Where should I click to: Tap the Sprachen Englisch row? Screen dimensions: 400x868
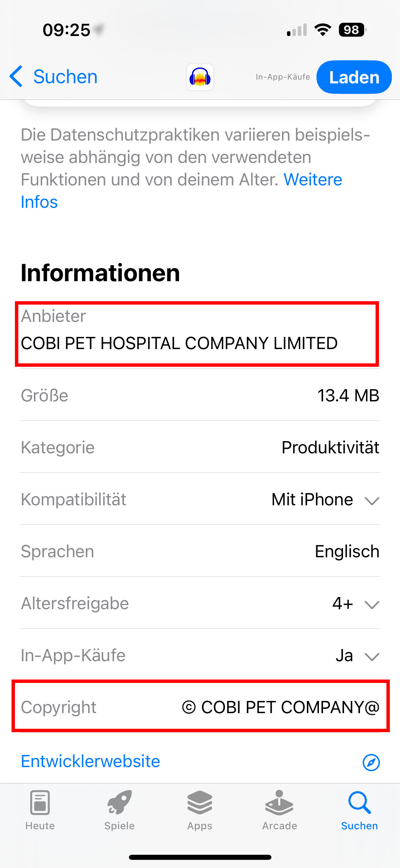200,551
